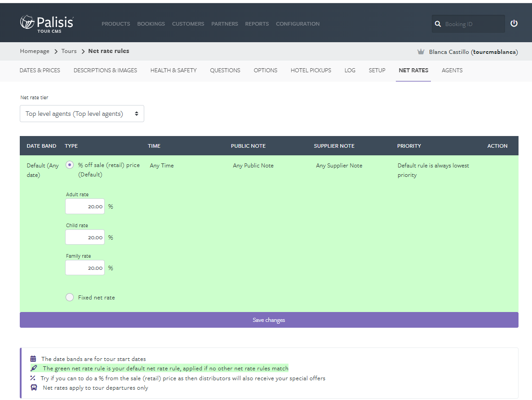Viewport: 532px width, 400px height.
Task: Open the Reports menu
Action: tap(257, 24)
